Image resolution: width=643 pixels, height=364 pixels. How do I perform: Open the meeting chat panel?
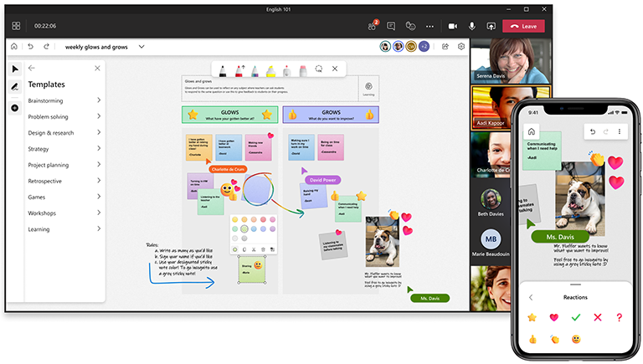(x=391, y=26)
